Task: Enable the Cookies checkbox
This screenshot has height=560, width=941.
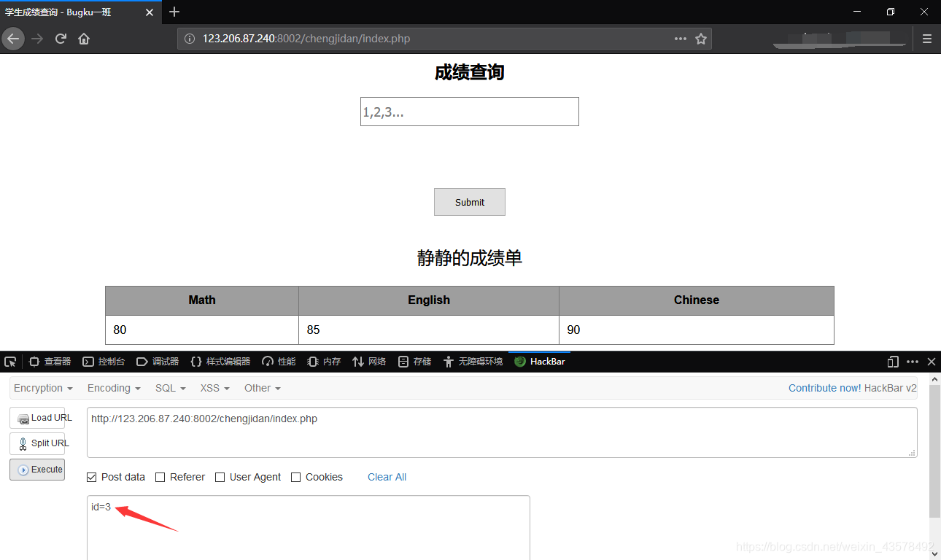Action: 295,477
